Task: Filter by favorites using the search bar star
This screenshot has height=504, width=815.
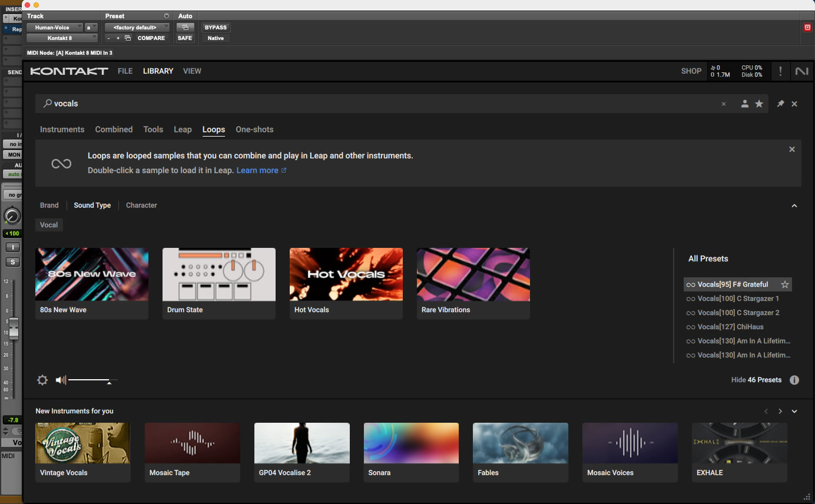Action: pyautogui.click(x=759, y=104)
